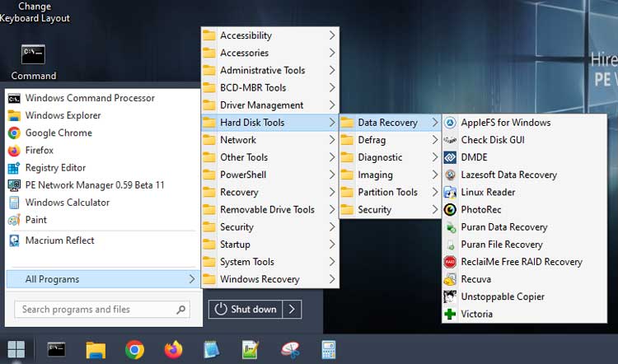The width and height of the screenshot is (618, 364).
Task: Open the blue notepad icon on the taskbar
Action: tap(212, 349)
